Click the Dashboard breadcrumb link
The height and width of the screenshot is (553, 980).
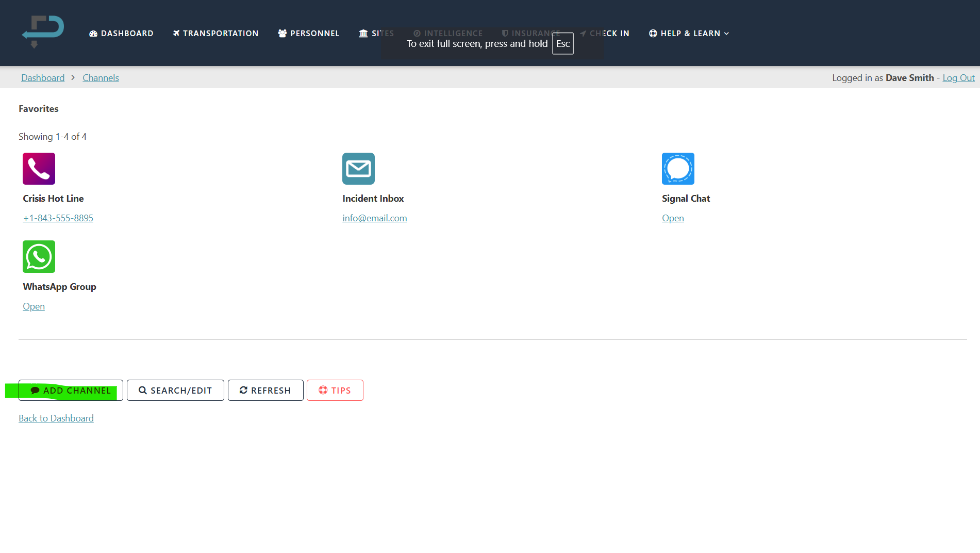tap(43, 78)
